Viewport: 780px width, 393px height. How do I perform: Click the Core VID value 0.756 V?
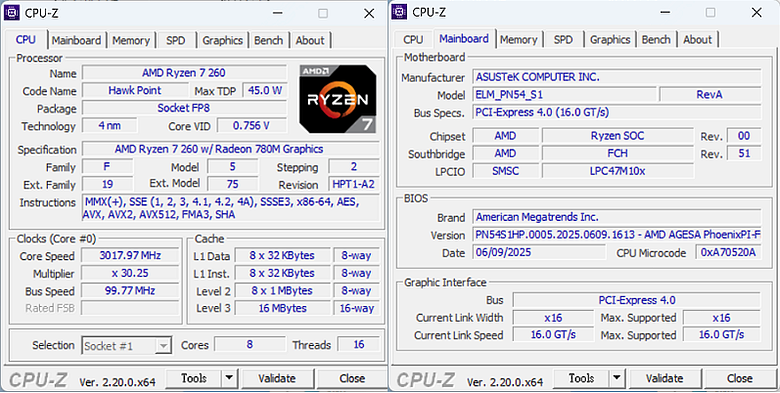252,126
